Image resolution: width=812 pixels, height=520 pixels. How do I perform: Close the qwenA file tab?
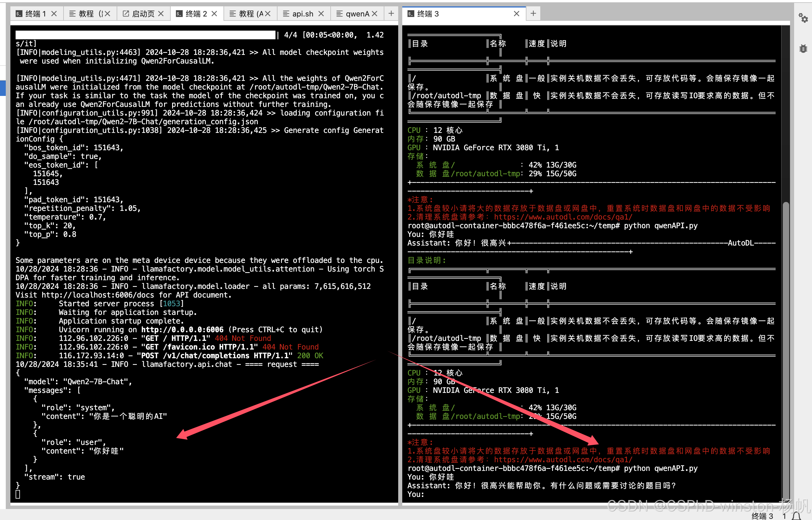point(375,14)
